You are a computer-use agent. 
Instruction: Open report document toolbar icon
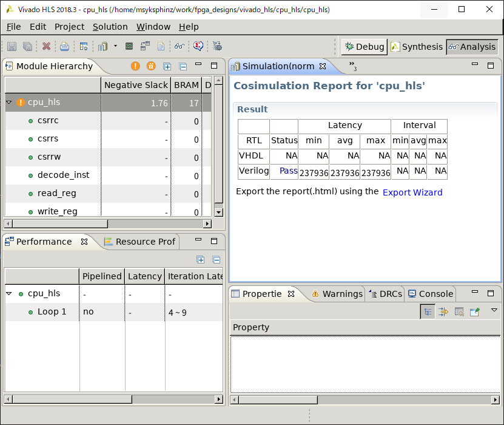pos(161,46)
